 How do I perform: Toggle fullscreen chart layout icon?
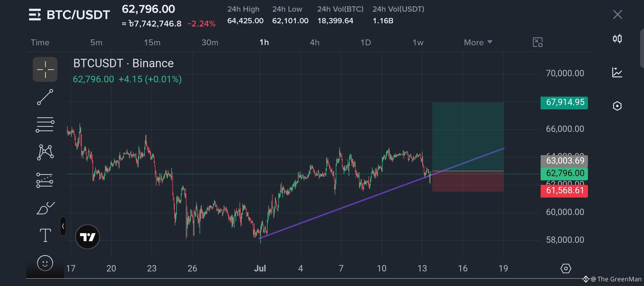538,42
